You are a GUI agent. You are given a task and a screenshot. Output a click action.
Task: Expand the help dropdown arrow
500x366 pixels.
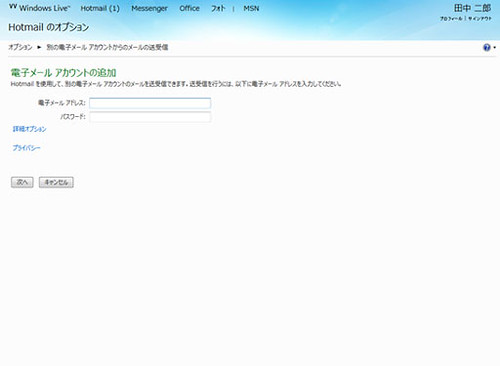[494, 48]
